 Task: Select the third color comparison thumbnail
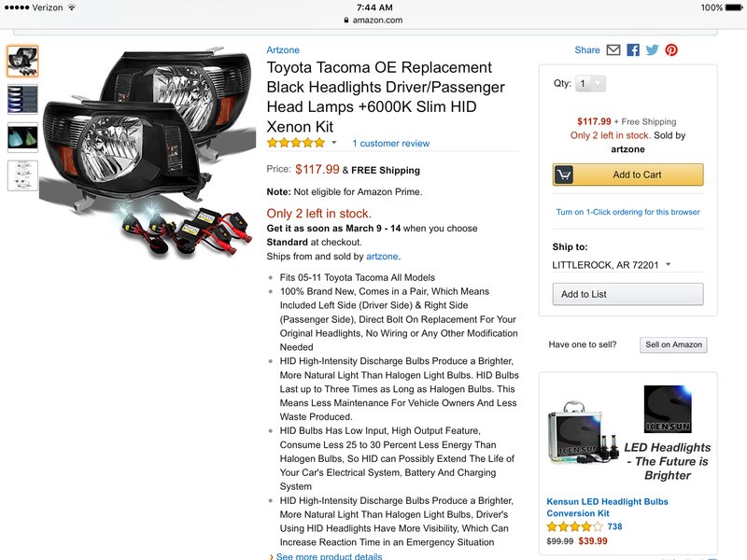[22, 137]
